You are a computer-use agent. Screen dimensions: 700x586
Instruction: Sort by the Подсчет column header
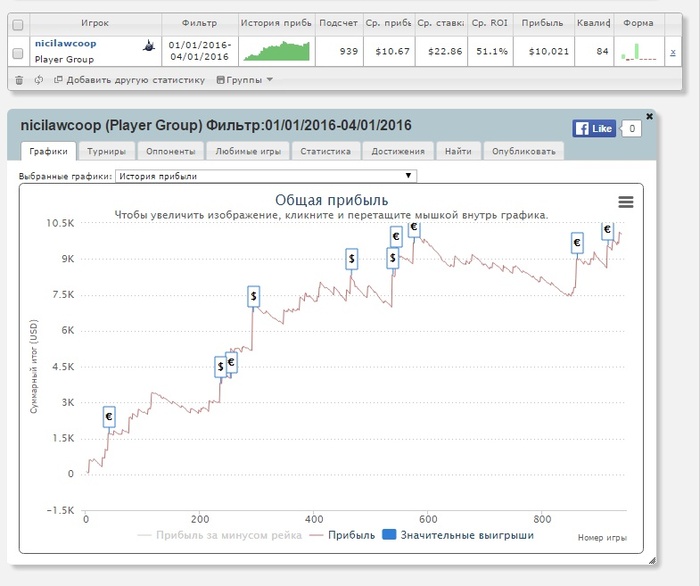pos(338,23)
